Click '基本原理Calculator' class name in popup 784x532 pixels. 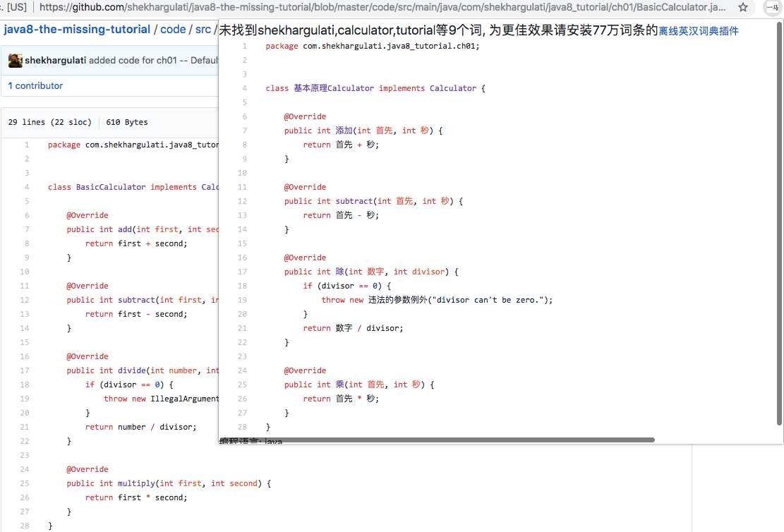click(334, 88)
